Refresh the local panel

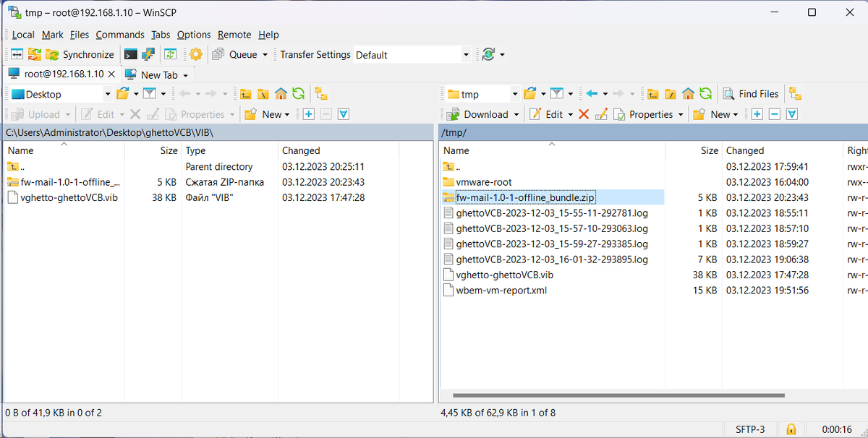tap(298, 94)
